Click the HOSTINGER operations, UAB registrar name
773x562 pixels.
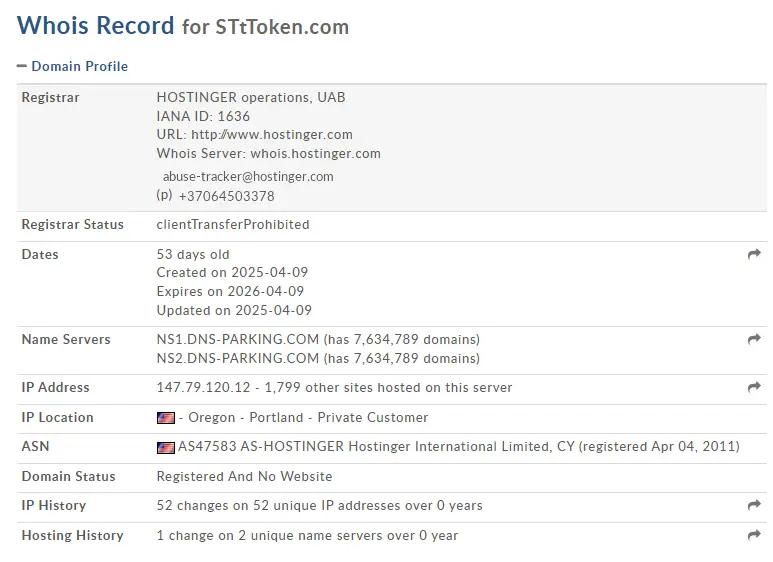(x=251, y=98)
